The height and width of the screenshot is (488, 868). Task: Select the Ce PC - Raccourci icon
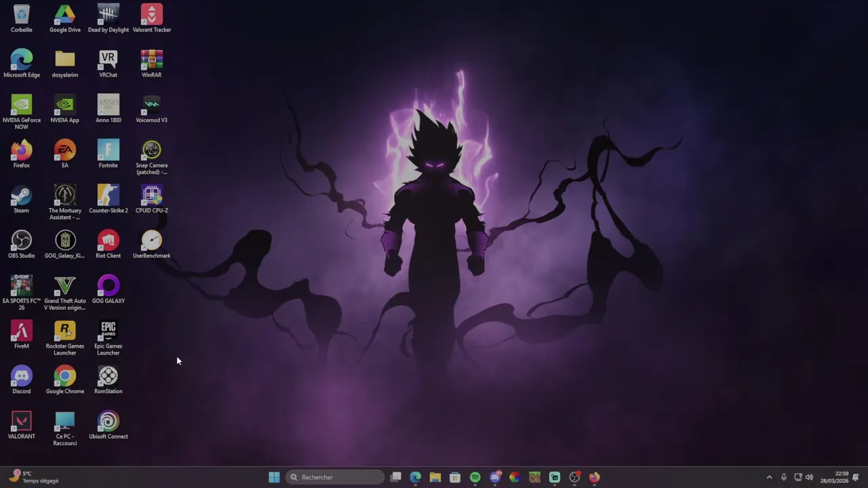65,428
